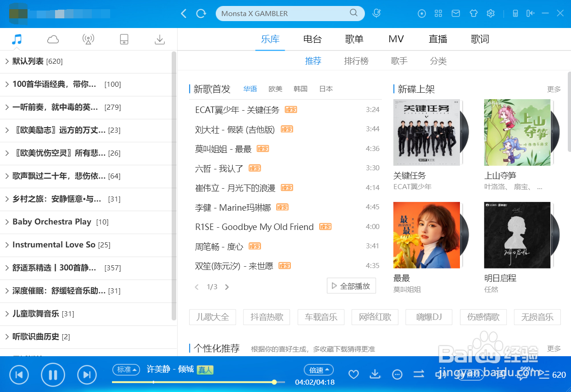The width and height of the screenshot is (571, 392).
Task: Skip to the next track
Action: coord(87,375)
